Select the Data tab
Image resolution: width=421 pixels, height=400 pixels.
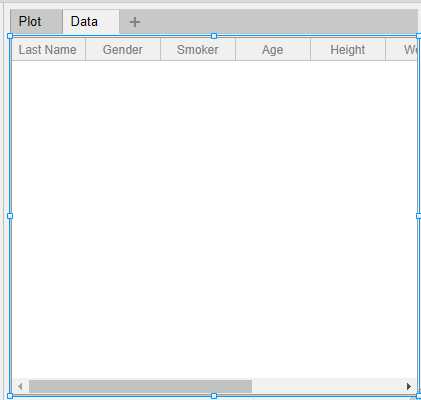point(91,22)
